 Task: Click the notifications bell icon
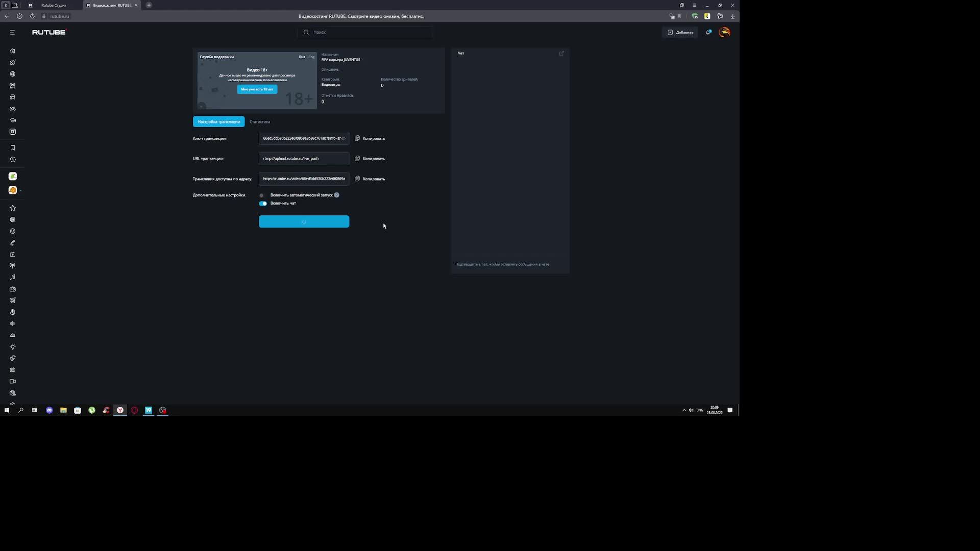[x=708, y=32]
